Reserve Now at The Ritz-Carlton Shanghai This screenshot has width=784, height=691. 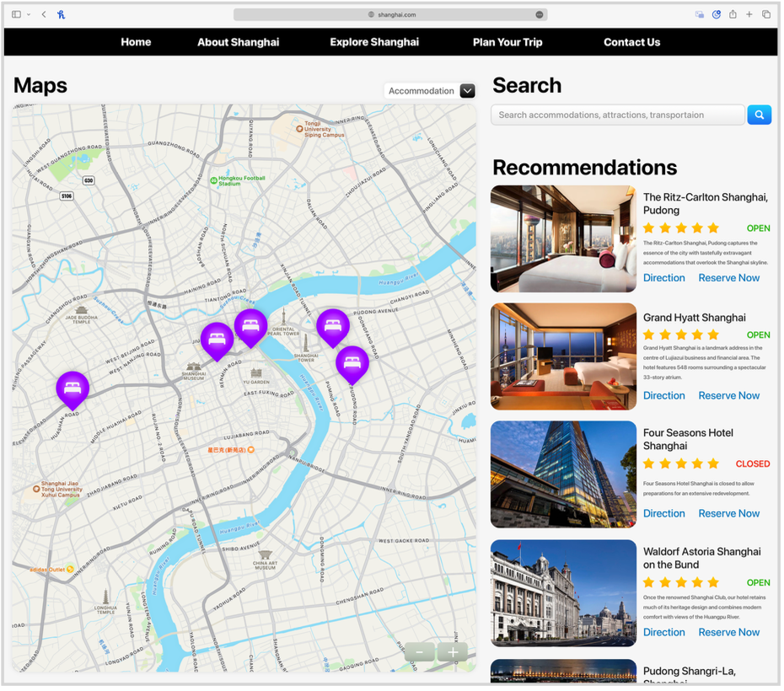[x=731, y=279]
